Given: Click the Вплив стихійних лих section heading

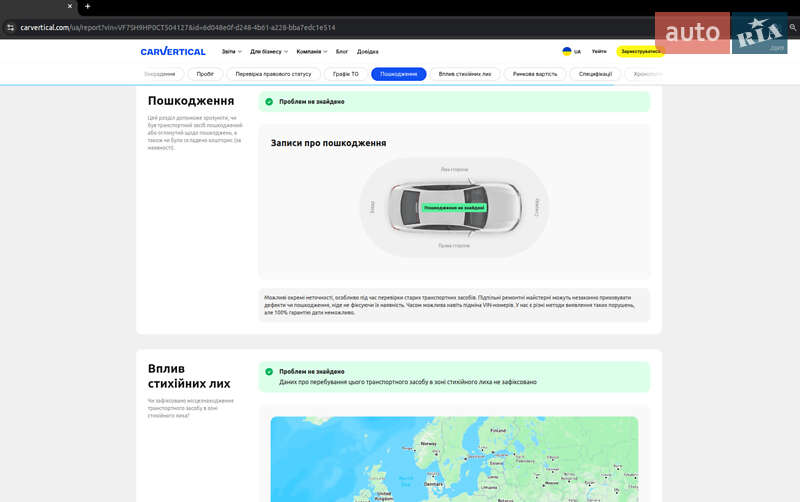Looking at the screenshot, I should tap(189, 376).
